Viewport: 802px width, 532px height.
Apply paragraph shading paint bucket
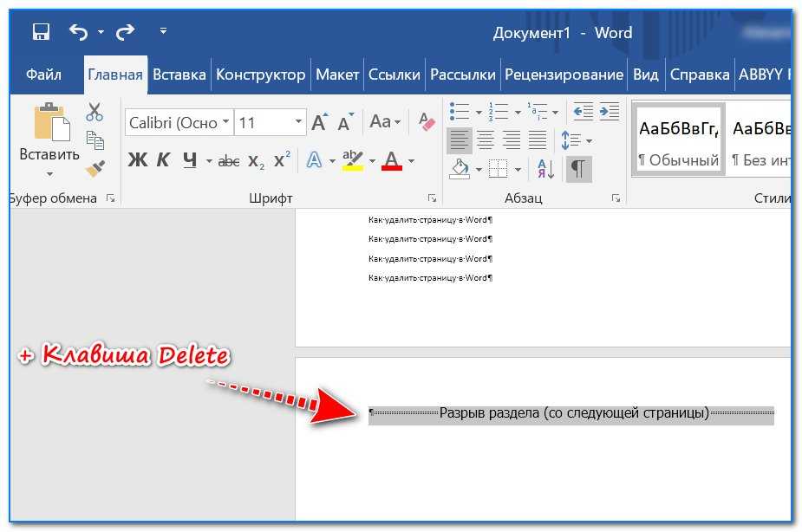pos(460,169)
